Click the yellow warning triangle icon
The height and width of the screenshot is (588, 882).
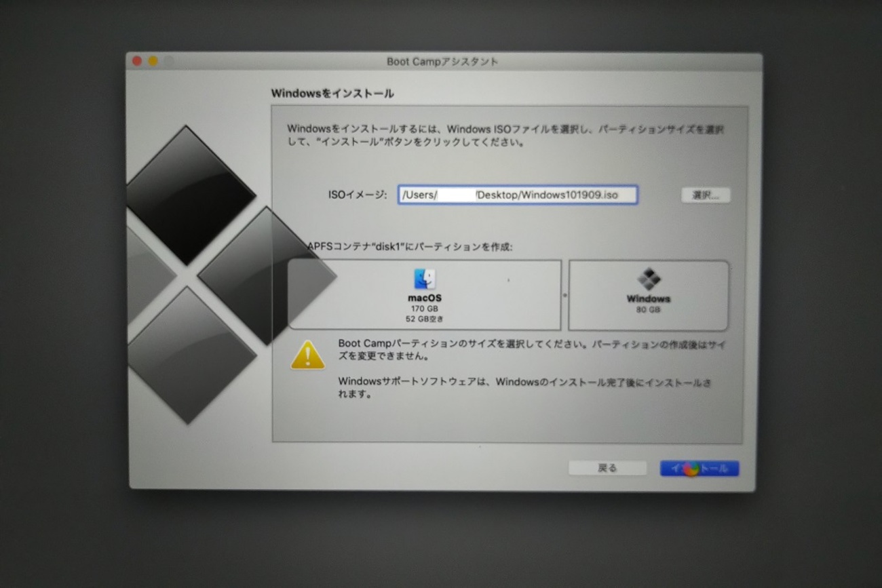pos(307,355)
